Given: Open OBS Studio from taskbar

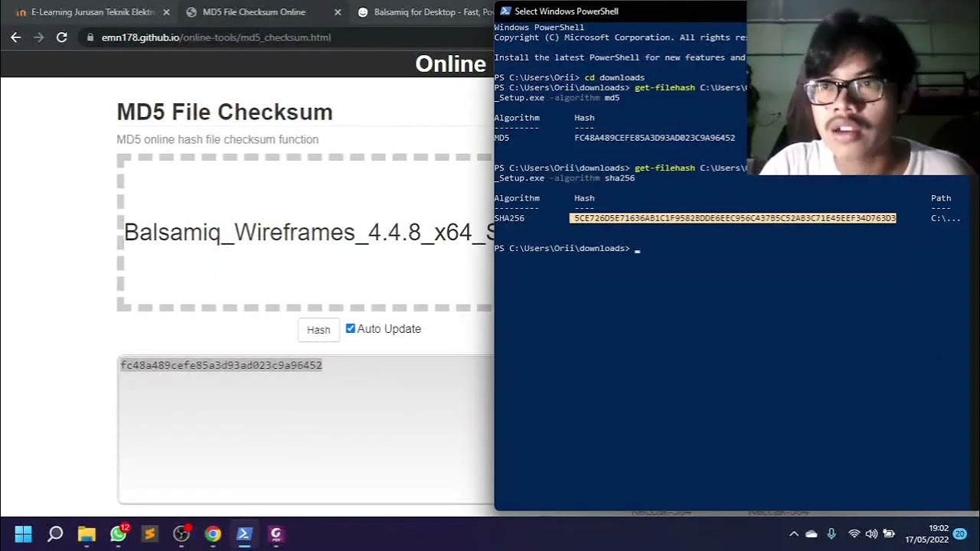Looking at the screenshot, I should [181, 533].
